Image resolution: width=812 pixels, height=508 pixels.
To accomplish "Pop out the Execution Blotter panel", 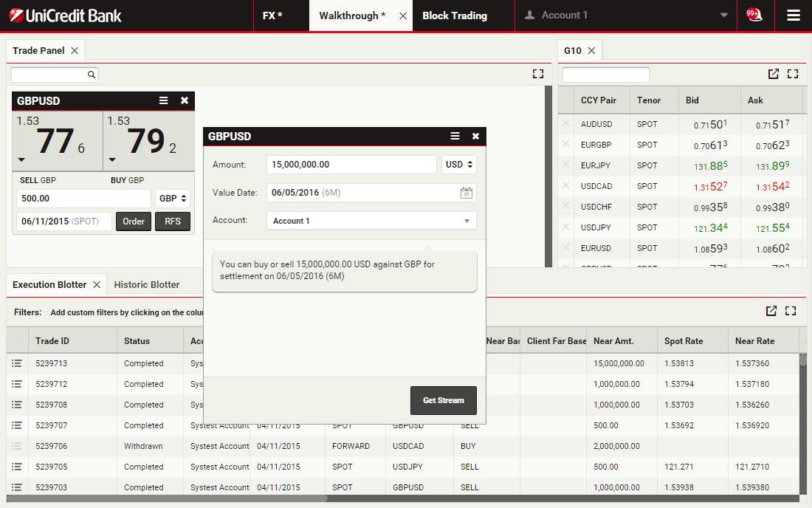I will tap(771, 312).
